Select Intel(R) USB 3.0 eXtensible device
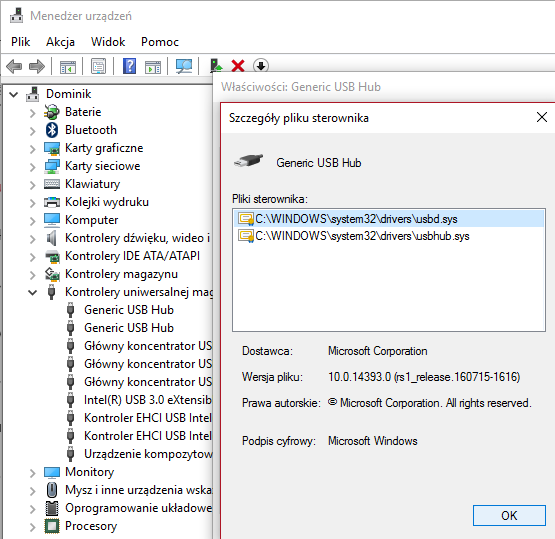The image size is (555, 539). pos(147,400)
